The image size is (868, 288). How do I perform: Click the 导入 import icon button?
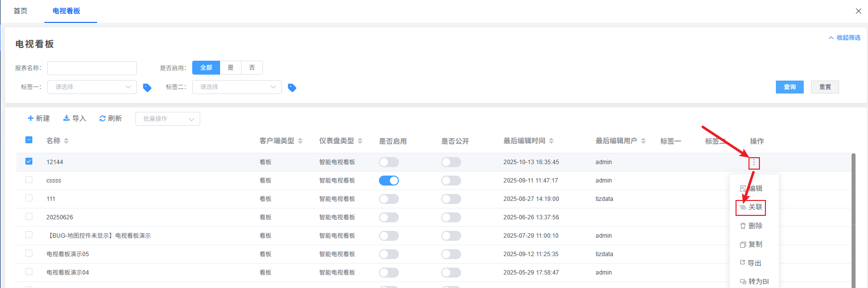pyautogui.click(x=75, y=118)
